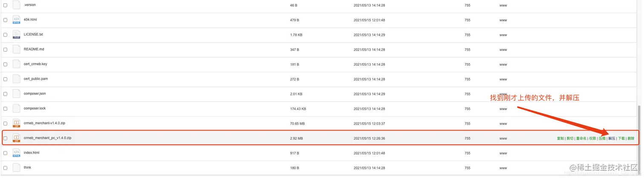This screenshot has width=644, height=178.
Task: Click the README.md file icon
Action: coord(17,50)
